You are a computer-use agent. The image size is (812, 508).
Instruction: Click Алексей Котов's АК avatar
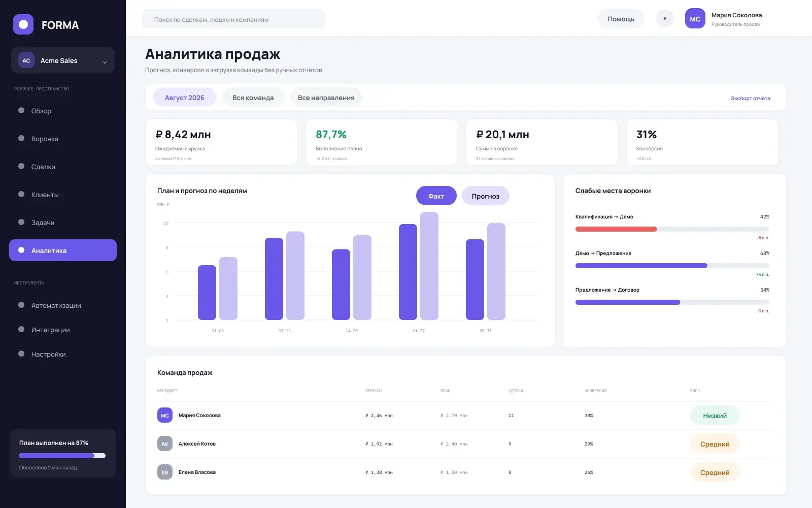165,444
